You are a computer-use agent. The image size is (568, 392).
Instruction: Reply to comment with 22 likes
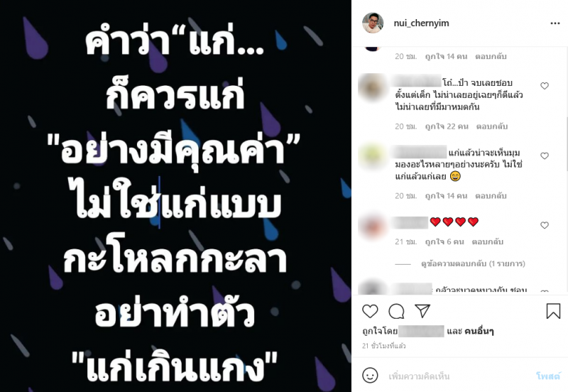(x=491, y=126)
